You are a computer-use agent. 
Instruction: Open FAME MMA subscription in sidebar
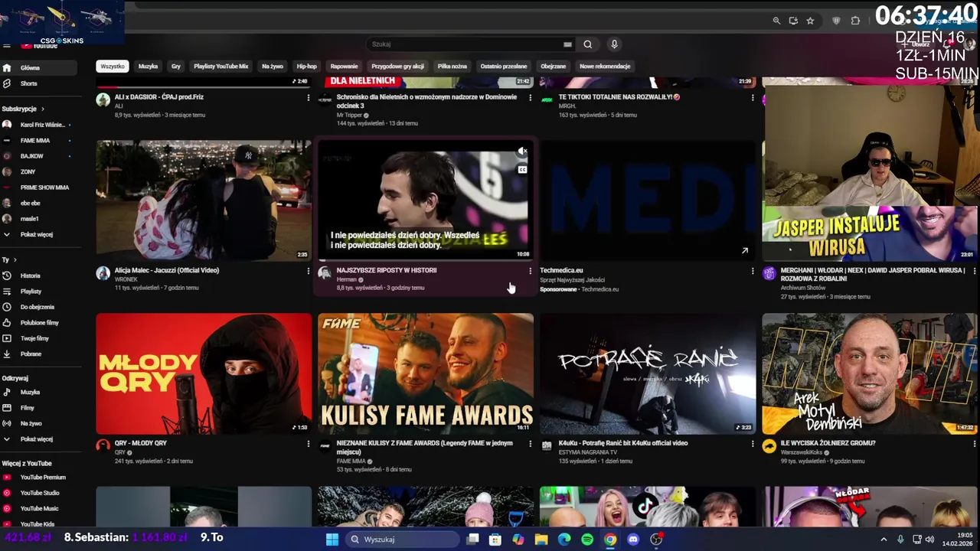[x=38, y=141]
